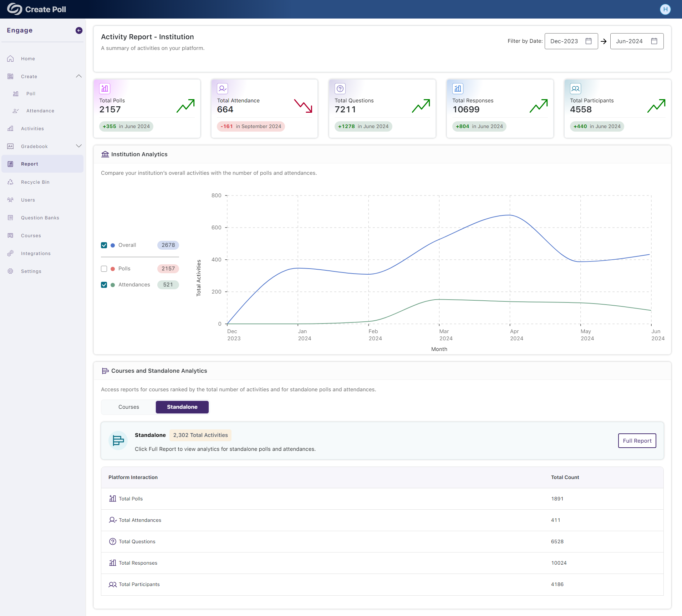Click the Total Polls card icon
The height and width of the screenshot is (616, 682).
tap(105, 88)
